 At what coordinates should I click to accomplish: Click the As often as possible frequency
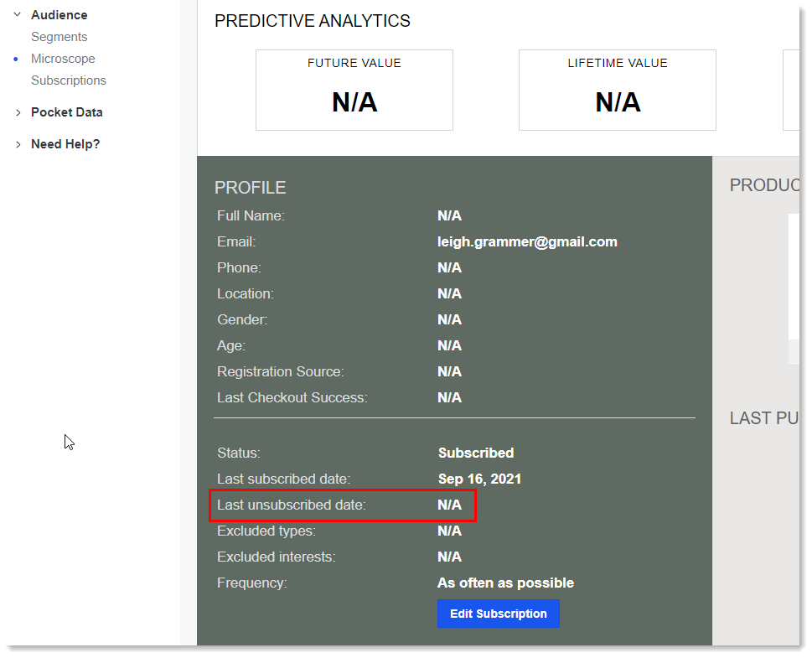coord(505,583)
